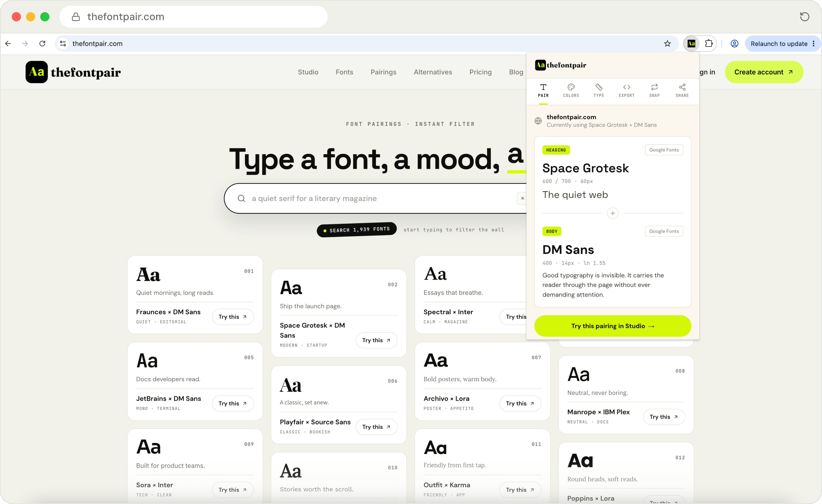
Task: Click Try this pairing in Studio button
Action: pos(613,326)
